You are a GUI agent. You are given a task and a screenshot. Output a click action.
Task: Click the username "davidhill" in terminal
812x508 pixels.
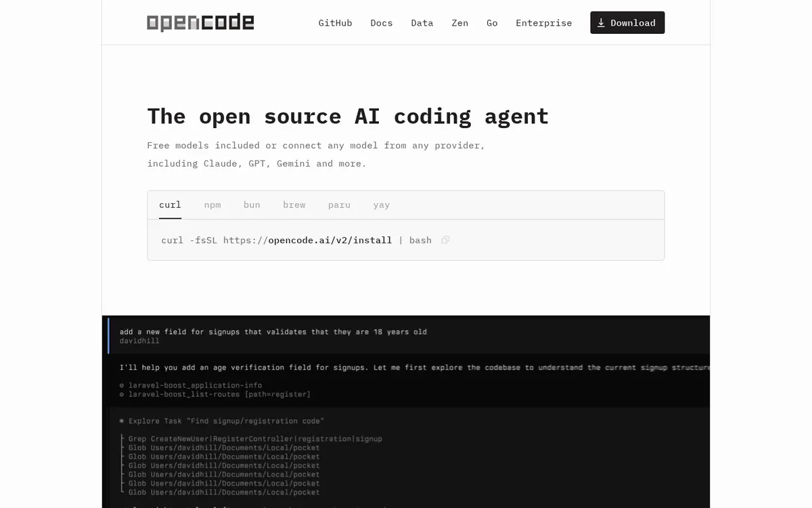click(139, 341)
